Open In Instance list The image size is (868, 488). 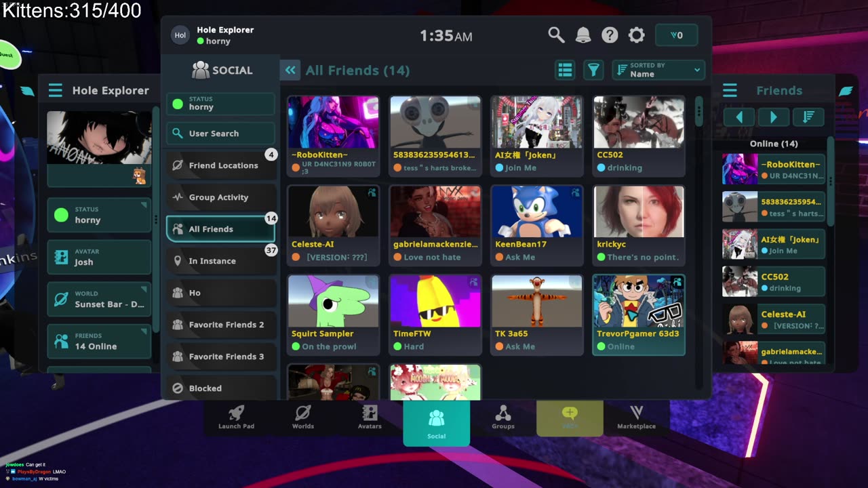[x=221, y=261]
